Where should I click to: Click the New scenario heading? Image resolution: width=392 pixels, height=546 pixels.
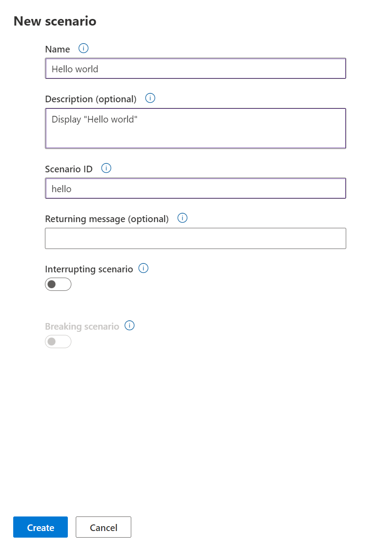click(55, 21)
